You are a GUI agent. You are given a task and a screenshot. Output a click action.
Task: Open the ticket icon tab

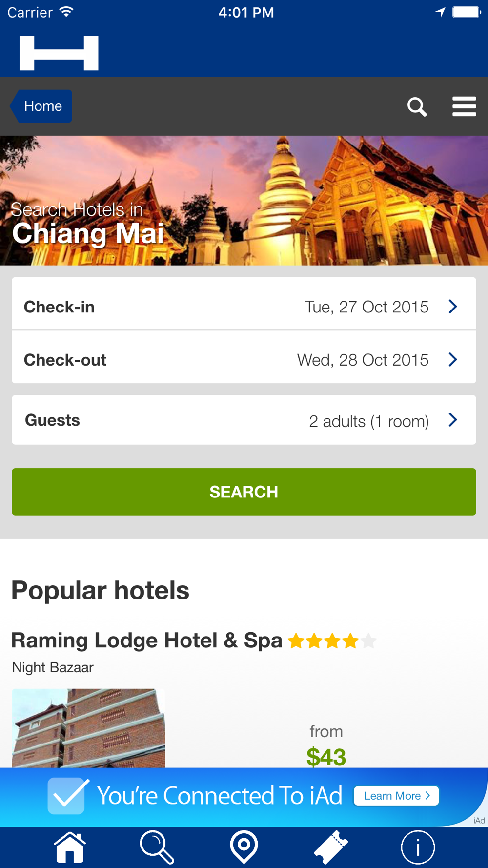[331, 847]
